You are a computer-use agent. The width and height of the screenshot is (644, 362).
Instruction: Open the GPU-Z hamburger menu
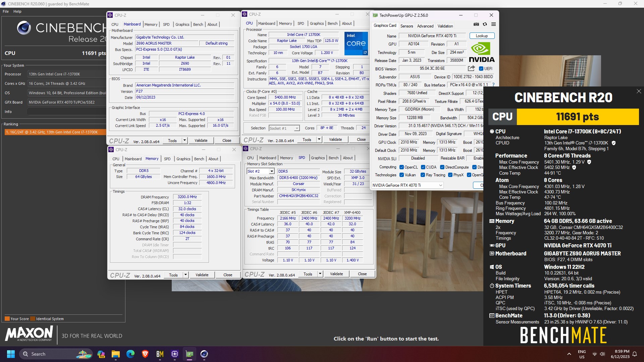tap(493, 24)
